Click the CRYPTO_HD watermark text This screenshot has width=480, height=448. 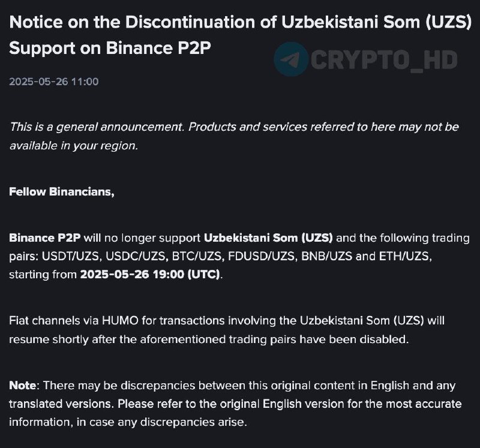click(x=384, y=61)
